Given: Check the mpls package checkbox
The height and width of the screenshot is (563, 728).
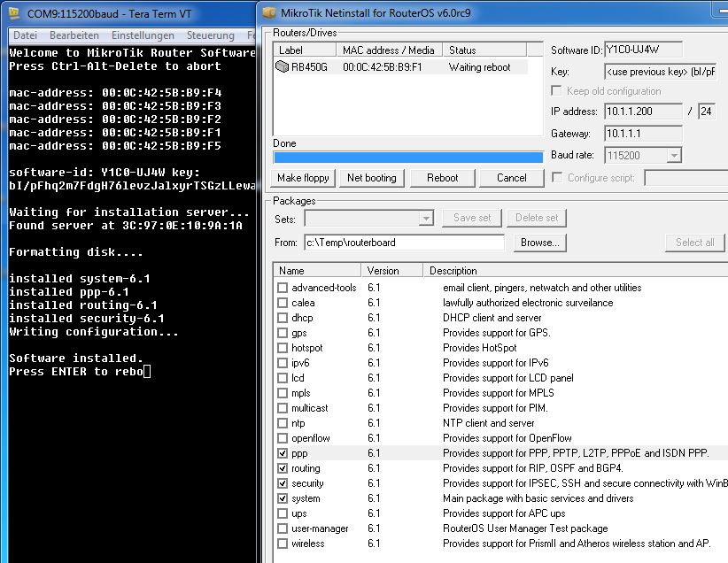Looking at the screenshot, I should tap(283, 393).
